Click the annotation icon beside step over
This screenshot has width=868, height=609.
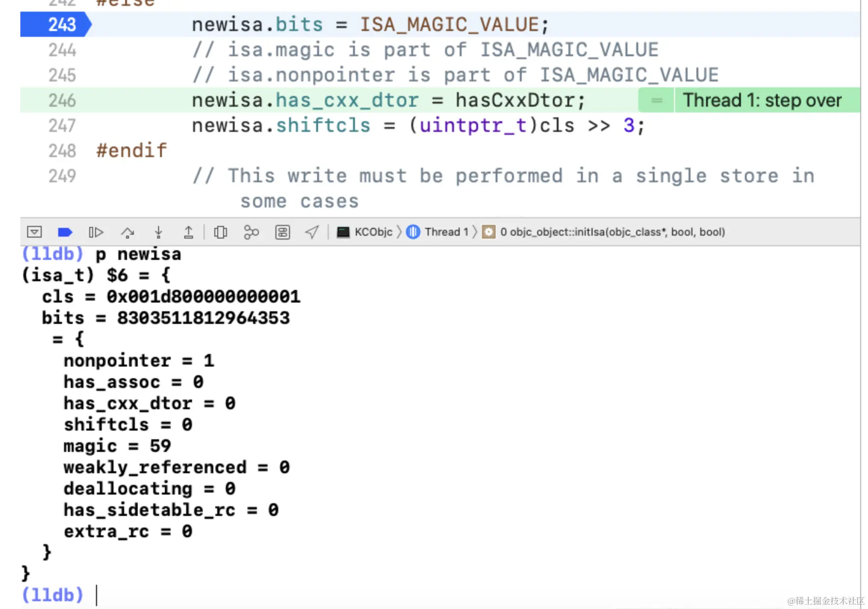tap(657, 100)
